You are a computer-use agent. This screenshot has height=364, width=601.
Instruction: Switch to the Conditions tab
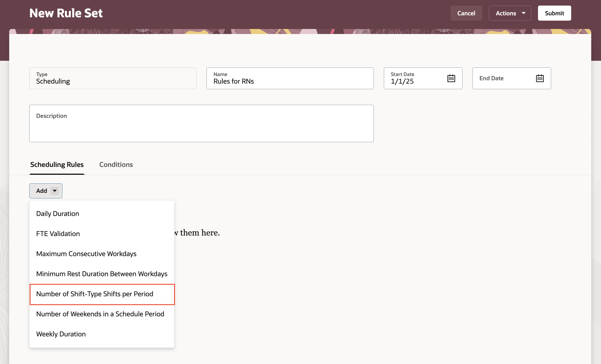coord(116,164)
